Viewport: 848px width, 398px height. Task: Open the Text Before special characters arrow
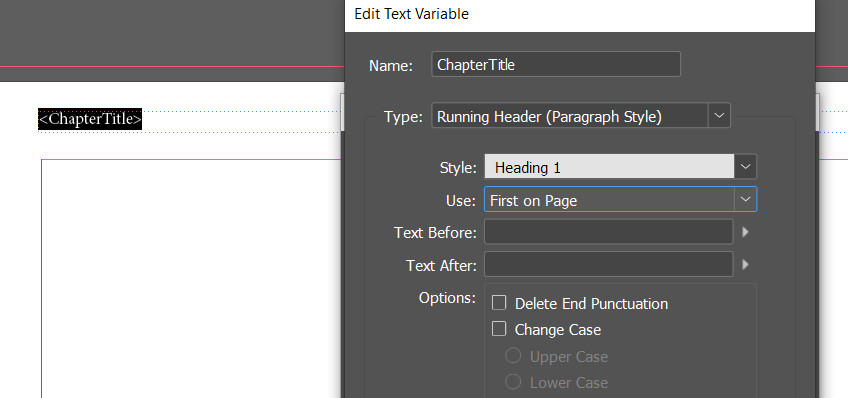746,232
